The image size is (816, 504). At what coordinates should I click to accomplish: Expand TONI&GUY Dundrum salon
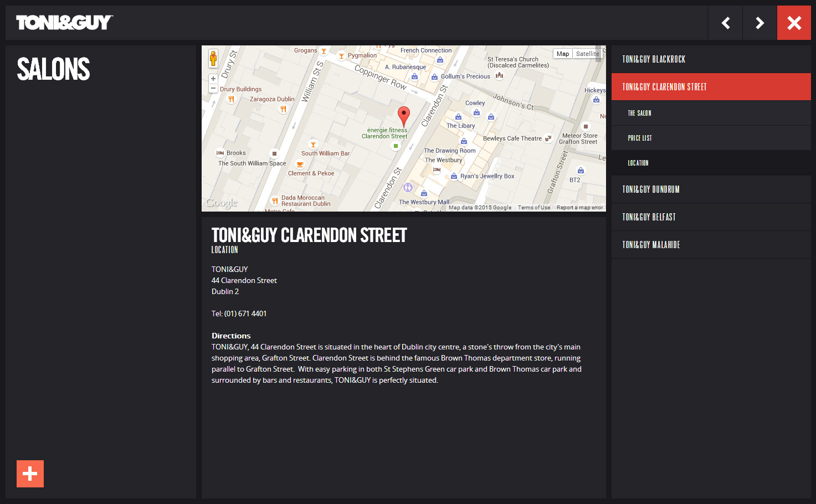[x=651, y=189]
